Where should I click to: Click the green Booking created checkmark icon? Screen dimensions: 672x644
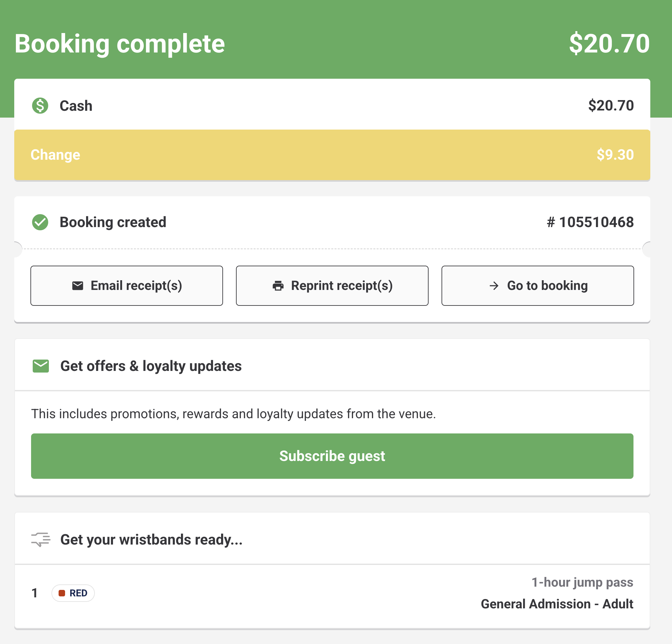40,222
